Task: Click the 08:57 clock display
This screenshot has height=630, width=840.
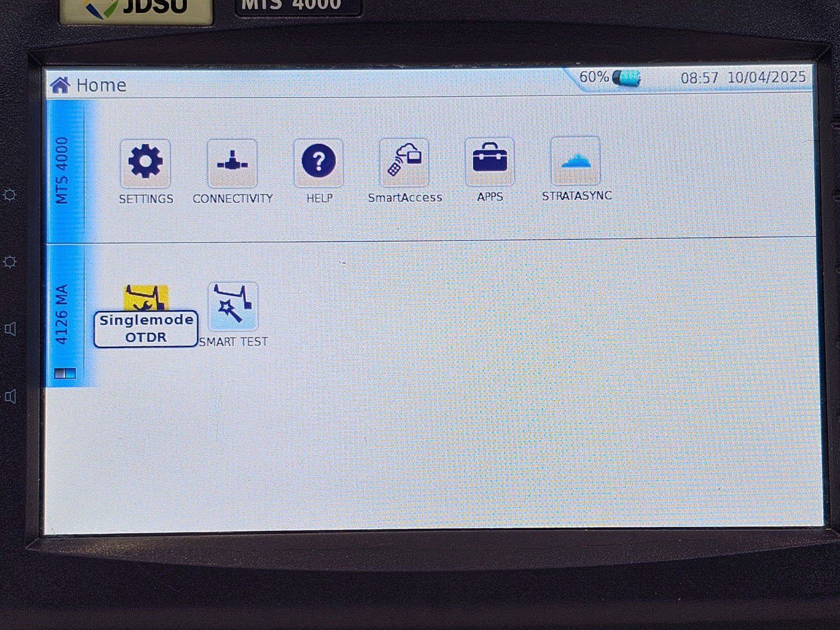Action: (699, 78)
